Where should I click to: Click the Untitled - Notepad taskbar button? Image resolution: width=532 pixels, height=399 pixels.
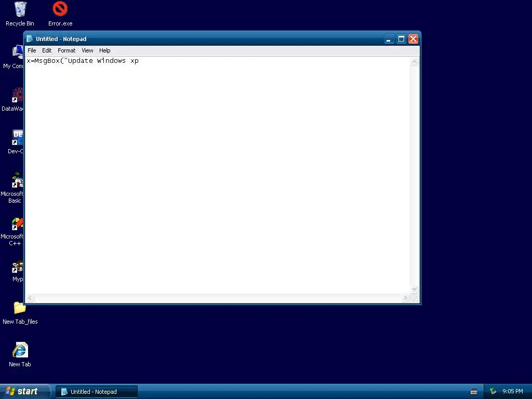[97, 392]
